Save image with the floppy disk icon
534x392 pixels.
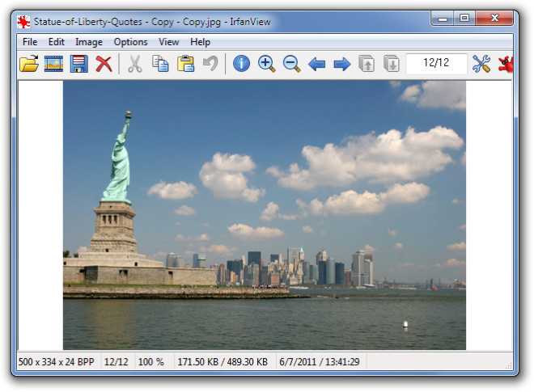pyautogui.click(x=79, y=64)
